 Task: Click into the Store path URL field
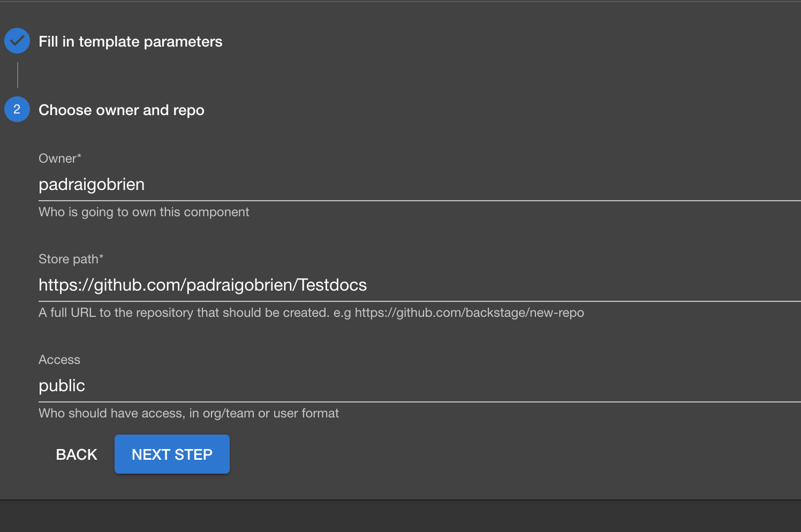click(x=482, y=285)
